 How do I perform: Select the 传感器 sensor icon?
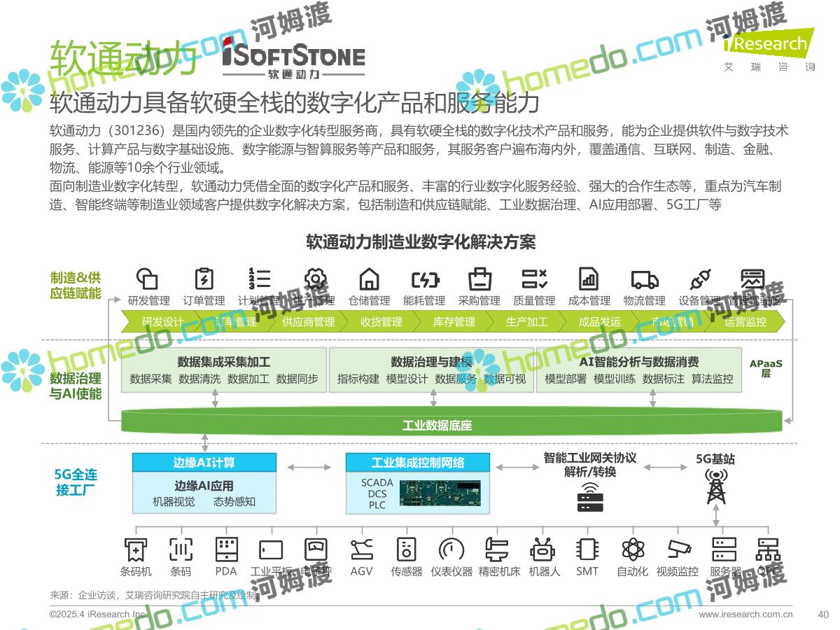tap(406, 549)
